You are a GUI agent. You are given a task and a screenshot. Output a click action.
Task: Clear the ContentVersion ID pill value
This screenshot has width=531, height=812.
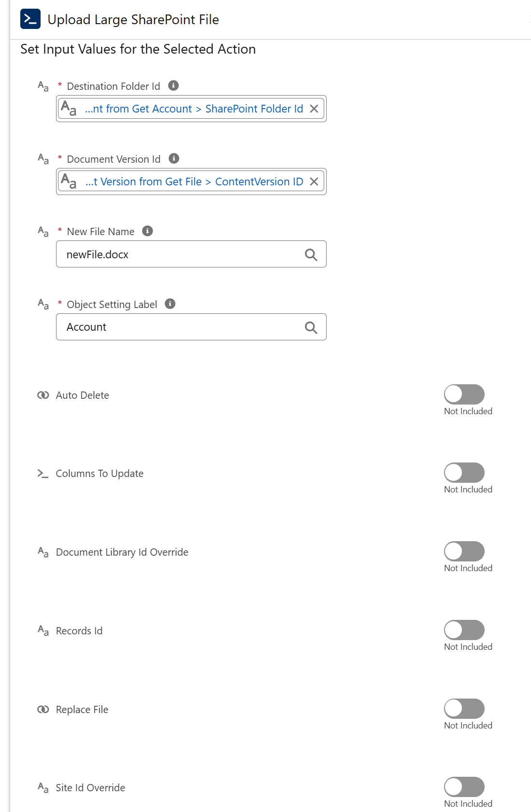click(314, 182)
